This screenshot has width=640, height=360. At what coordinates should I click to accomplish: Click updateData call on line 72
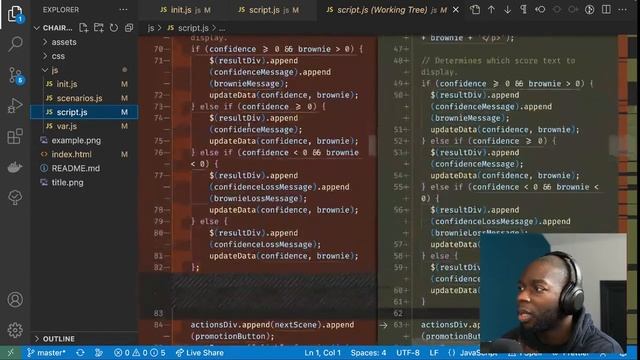tap(284, 95)
